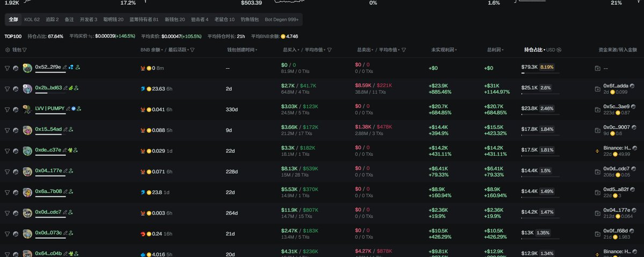Image resolution: width=644 pixels, height=257 pixels.
Task: Switch to the KOL 62 tab
Action: tap(32, 19)
